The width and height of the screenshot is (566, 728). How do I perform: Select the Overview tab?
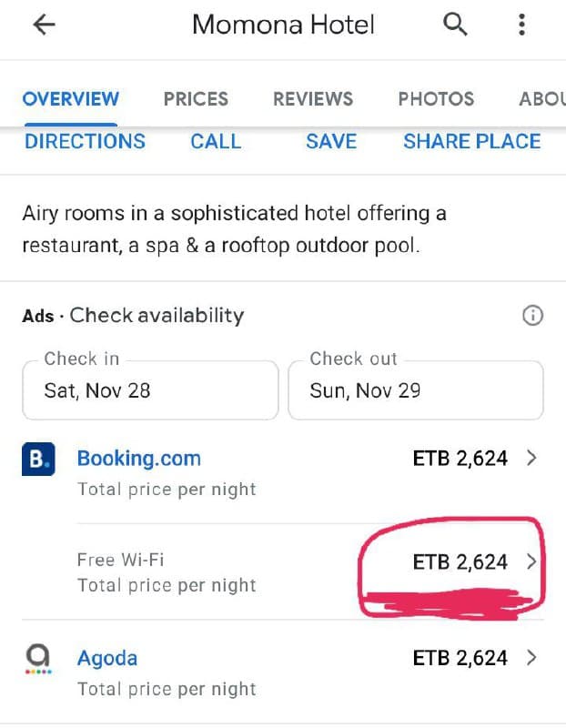(x=71, y=99)
